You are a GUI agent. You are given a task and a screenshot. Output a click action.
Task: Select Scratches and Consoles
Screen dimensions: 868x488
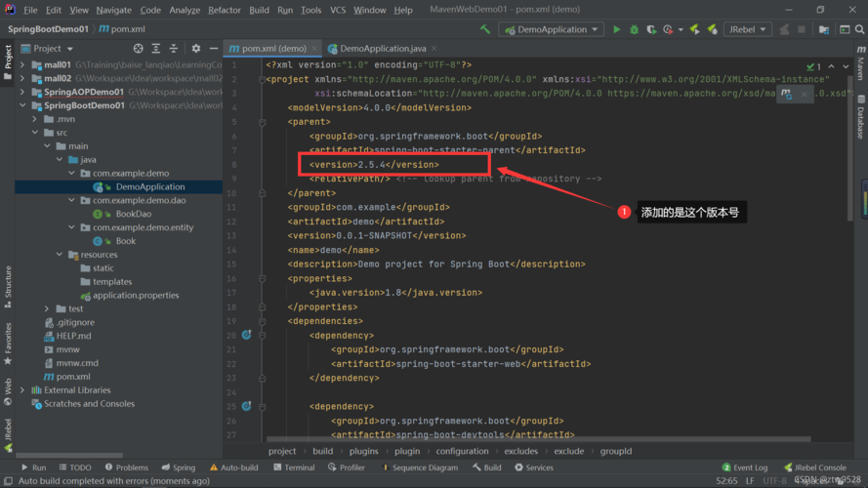tap(89, 404)
